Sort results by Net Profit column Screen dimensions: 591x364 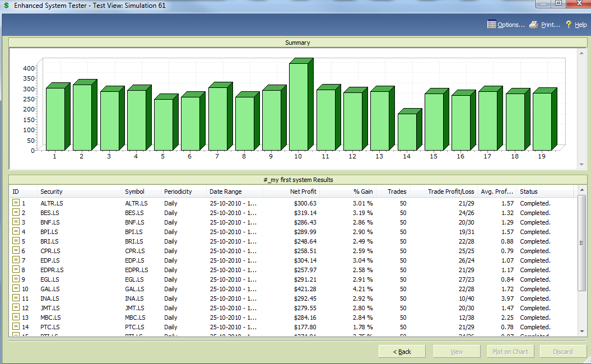(x=291, y=192)
